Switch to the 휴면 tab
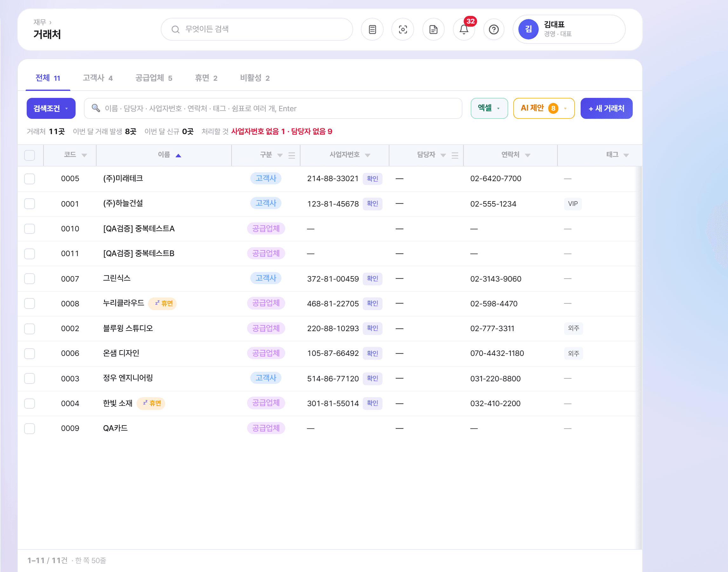 (x=206, y=78)
